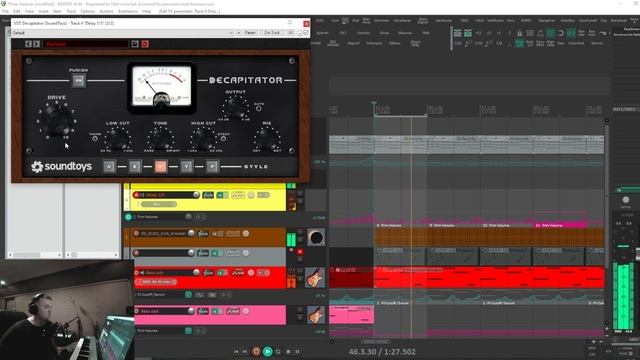Select style T in Decapitator

coord(187,167)
